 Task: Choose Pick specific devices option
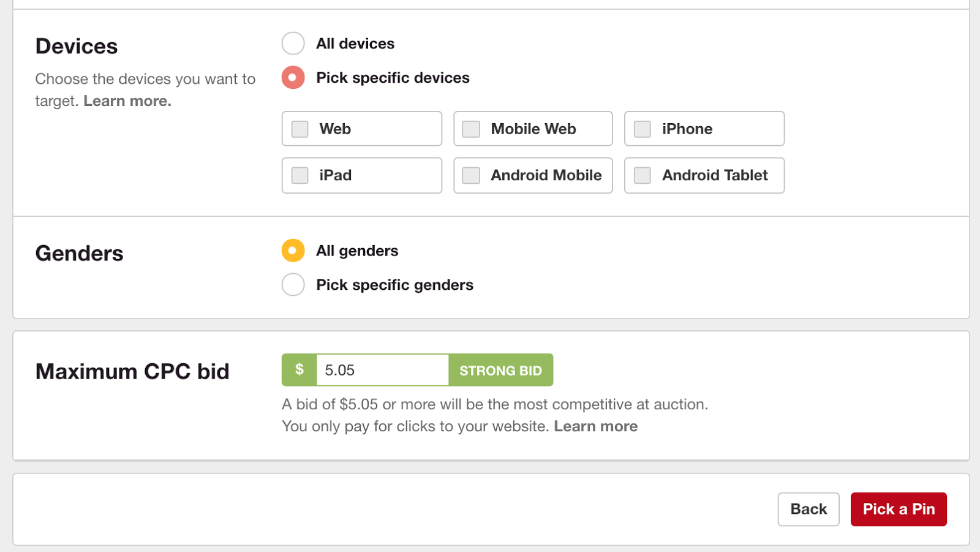(x=293, y=77)
